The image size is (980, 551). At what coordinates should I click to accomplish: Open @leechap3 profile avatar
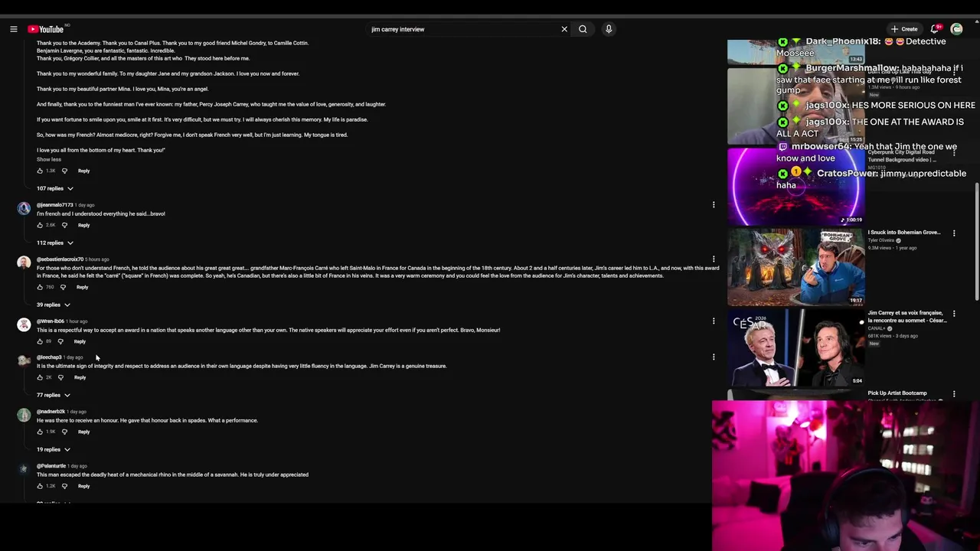tap(24, 360)
